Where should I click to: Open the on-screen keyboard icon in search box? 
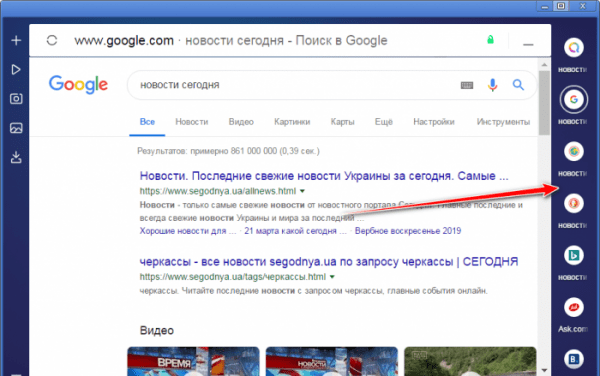[x=467, y=85]
